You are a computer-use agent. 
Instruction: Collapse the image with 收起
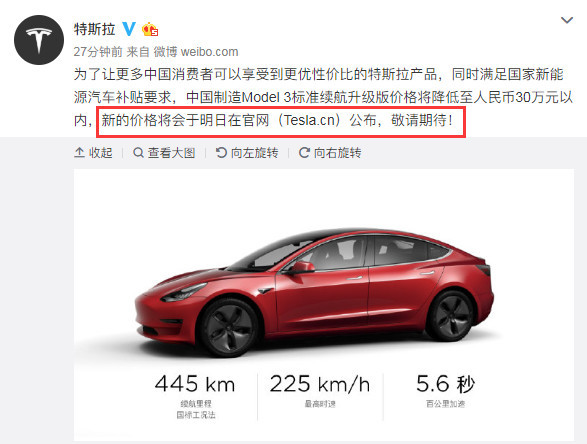point(93,153)
